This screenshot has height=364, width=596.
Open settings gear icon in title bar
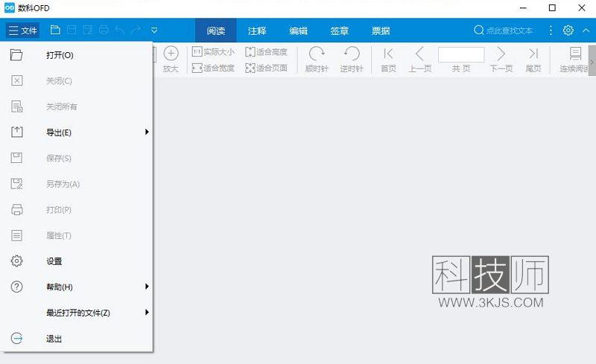[x=568, y=30]
